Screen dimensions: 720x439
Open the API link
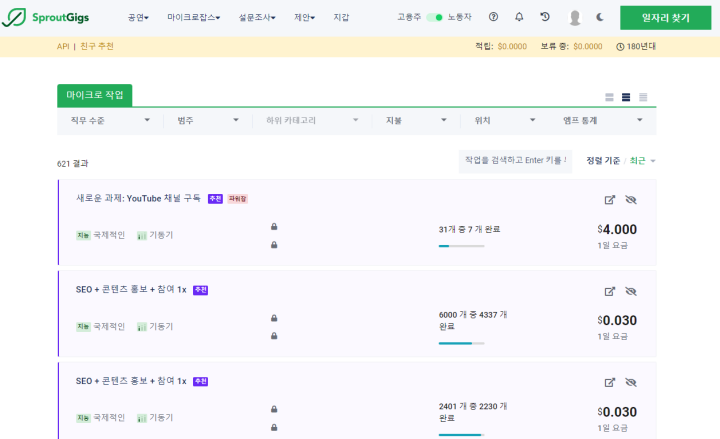(x=63, y=46)
